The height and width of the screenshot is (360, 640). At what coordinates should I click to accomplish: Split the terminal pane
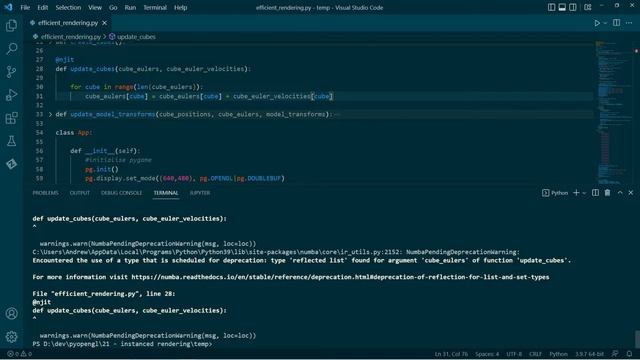[x=596, y=193]
